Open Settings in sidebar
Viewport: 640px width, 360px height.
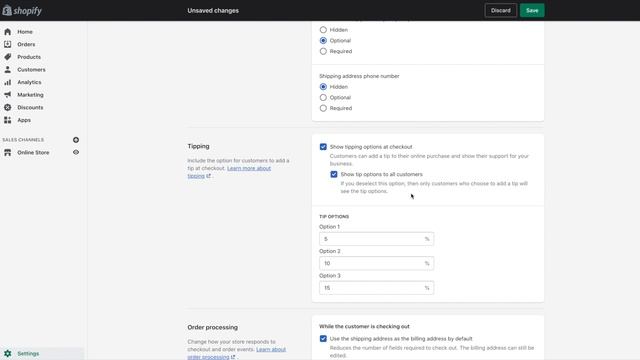coord(28,353)
